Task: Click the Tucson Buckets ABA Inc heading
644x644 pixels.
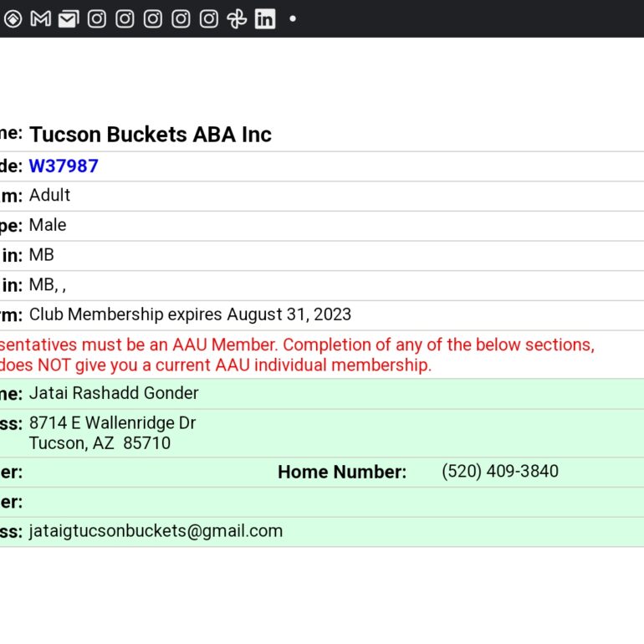Action: point(151,135)
